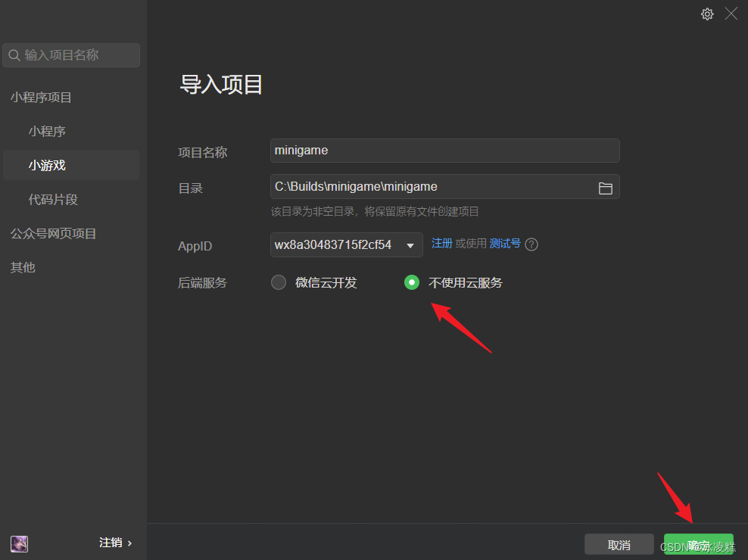Open AppID help question mark icon
Screen dimensions: 748x560
coord(531,244)
